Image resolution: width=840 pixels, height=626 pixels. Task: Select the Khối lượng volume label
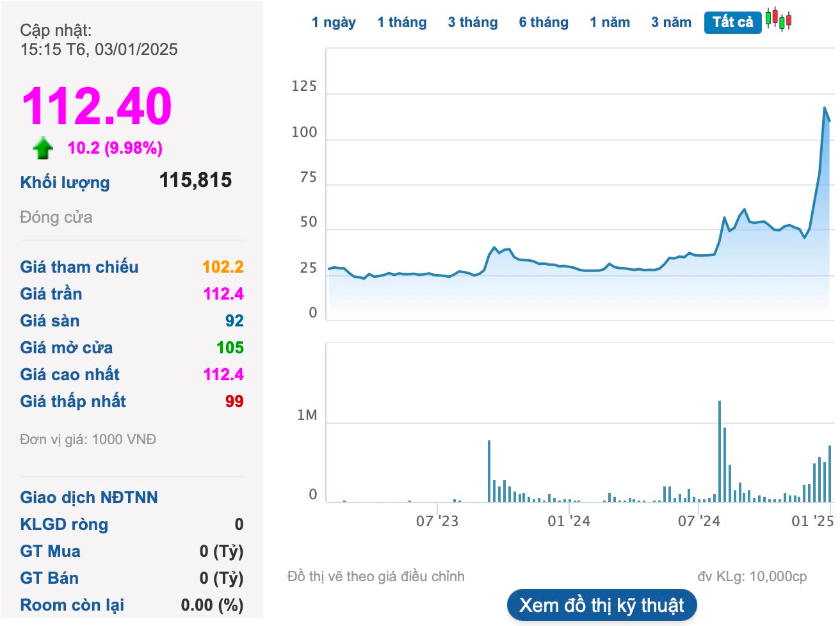(x=65, y=182)
